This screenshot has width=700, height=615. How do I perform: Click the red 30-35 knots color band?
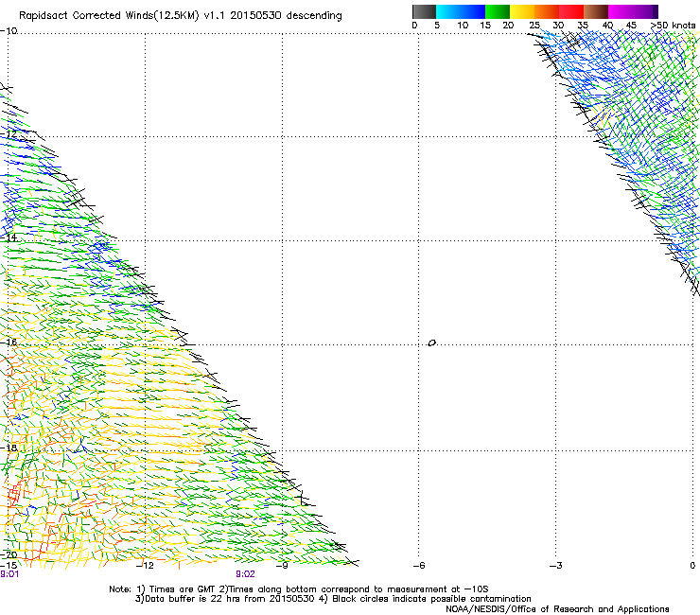click(571, 11)
